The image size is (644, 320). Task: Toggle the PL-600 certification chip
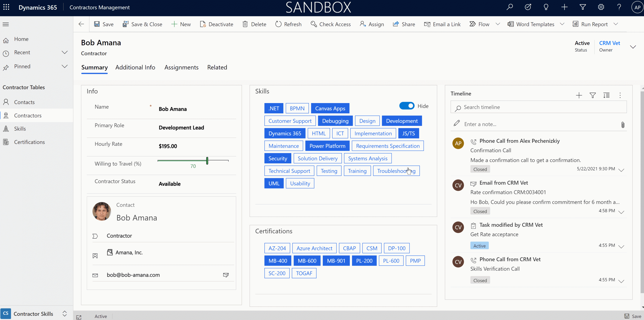tap(391, 261)
